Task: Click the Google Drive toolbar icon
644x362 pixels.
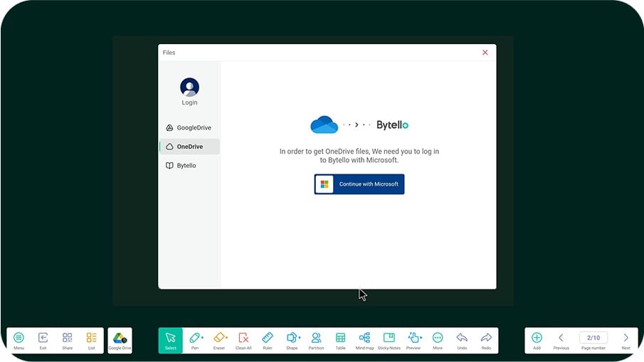Action: [x=120, y=340]
